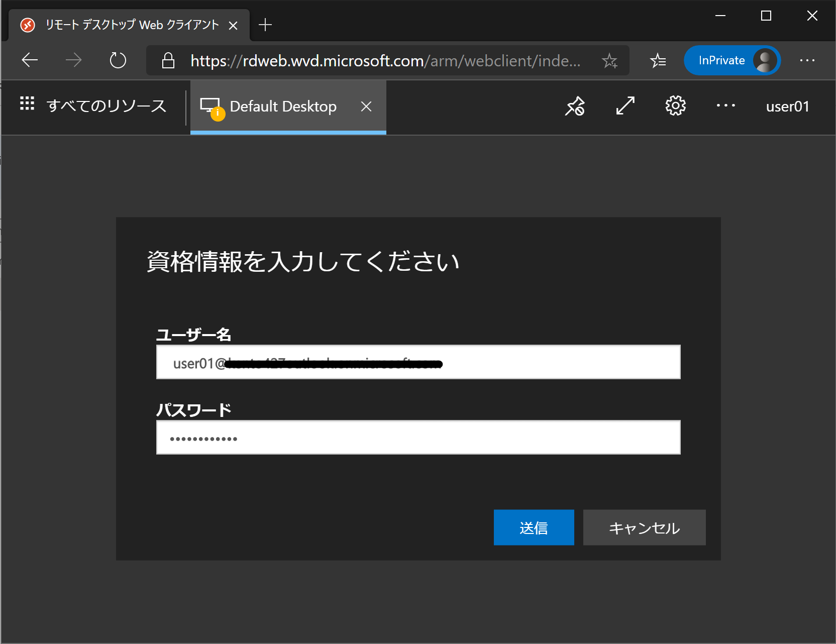The width and height of the screenshot is (836, 644).
Task: Cancel credential entry with キャンセル
Action: (x=644, y=527)
